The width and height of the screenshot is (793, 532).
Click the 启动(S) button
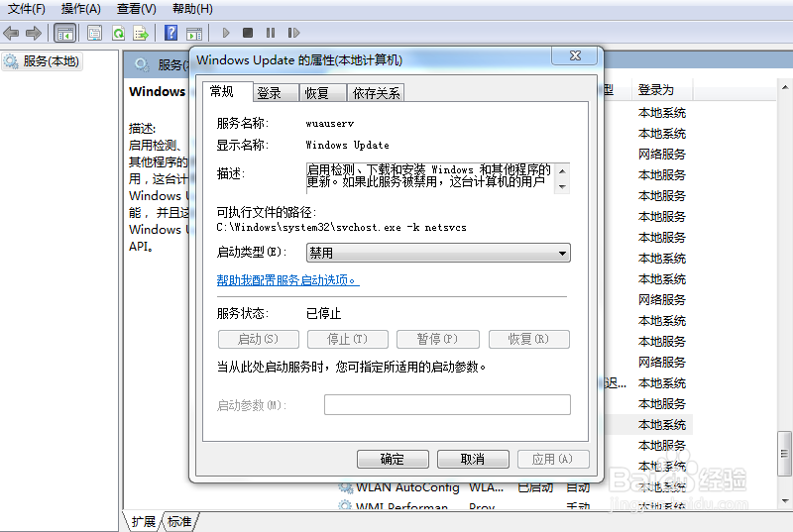tap(259, 339)
